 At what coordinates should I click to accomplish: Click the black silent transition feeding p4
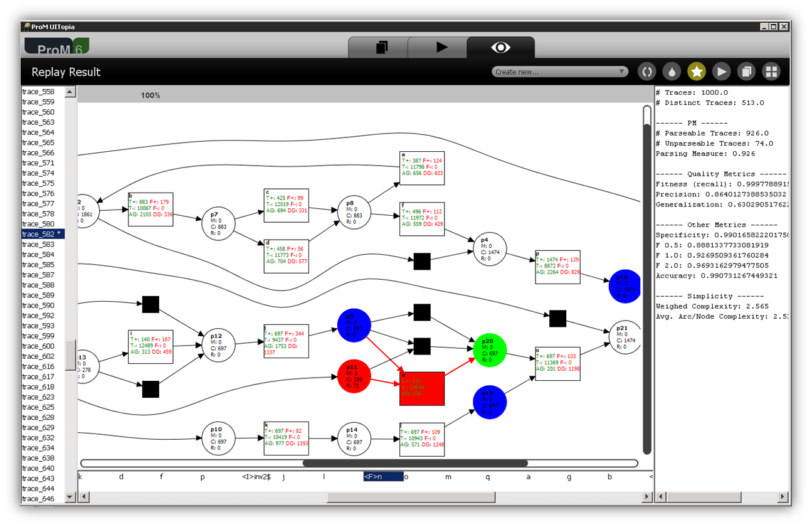(x=422, y=262)
